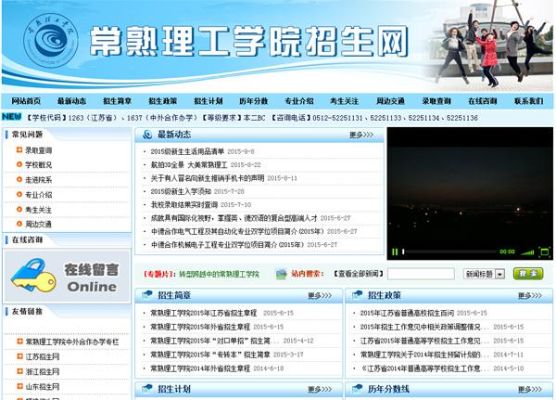Click 更多>>> in the 招生政策 panel

(x=530, y=295)
